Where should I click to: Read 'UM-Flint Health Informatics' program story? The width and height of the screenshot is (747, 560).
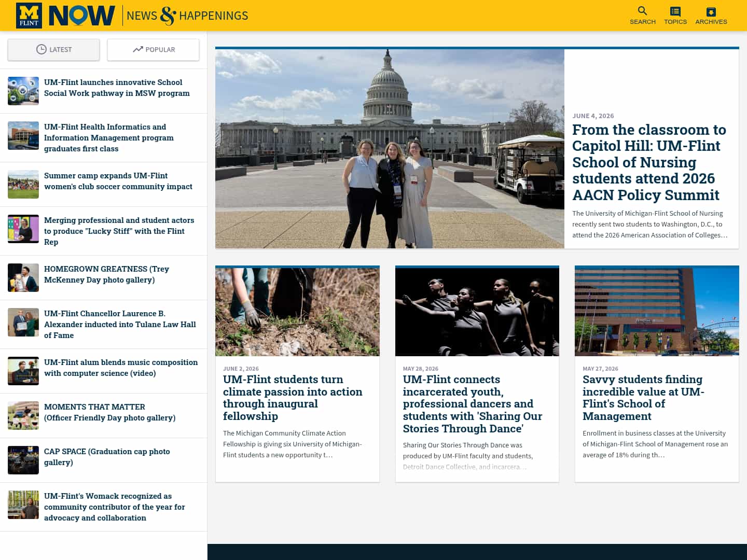109,137
